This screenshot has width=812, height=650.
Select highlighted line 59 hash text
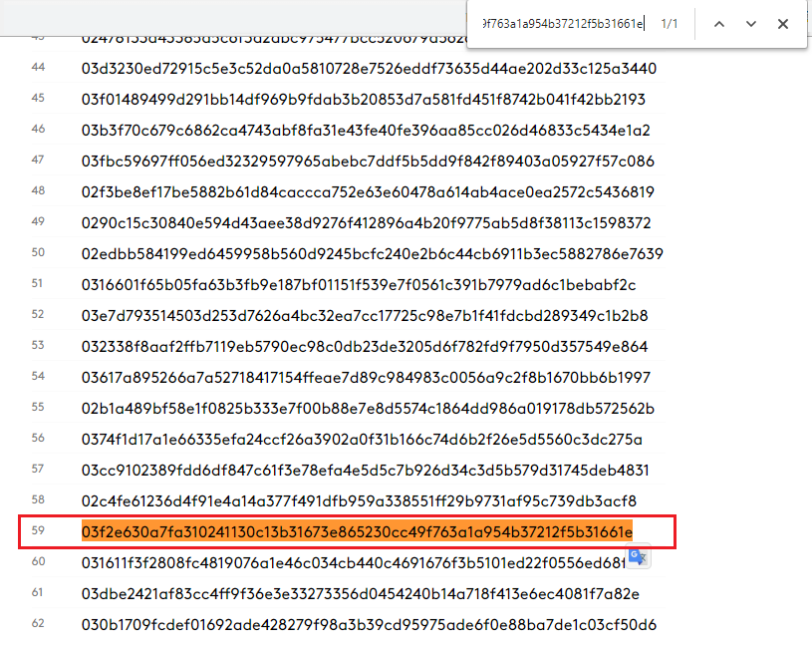click(x=357, y=531)
